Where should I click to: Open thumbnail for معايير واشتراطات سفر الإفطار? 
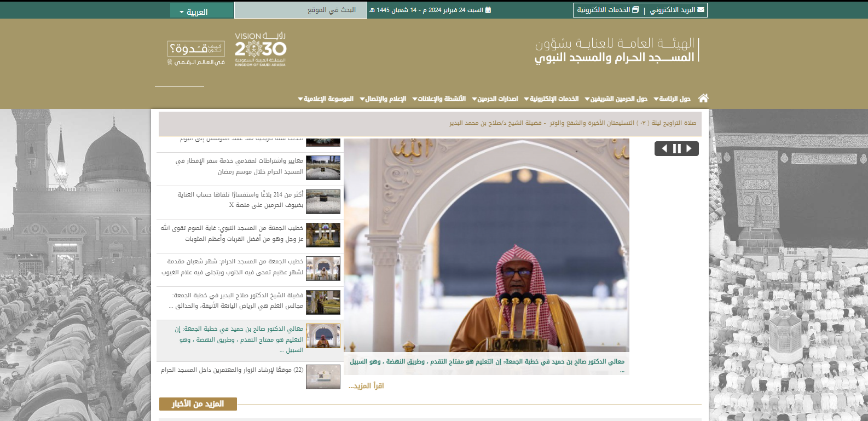pos(323,168)
